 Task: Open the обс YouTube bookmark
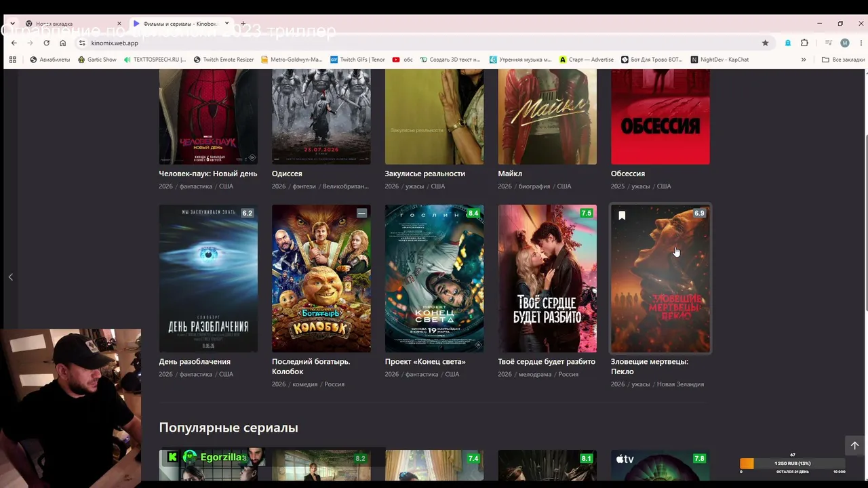(403, 60)
